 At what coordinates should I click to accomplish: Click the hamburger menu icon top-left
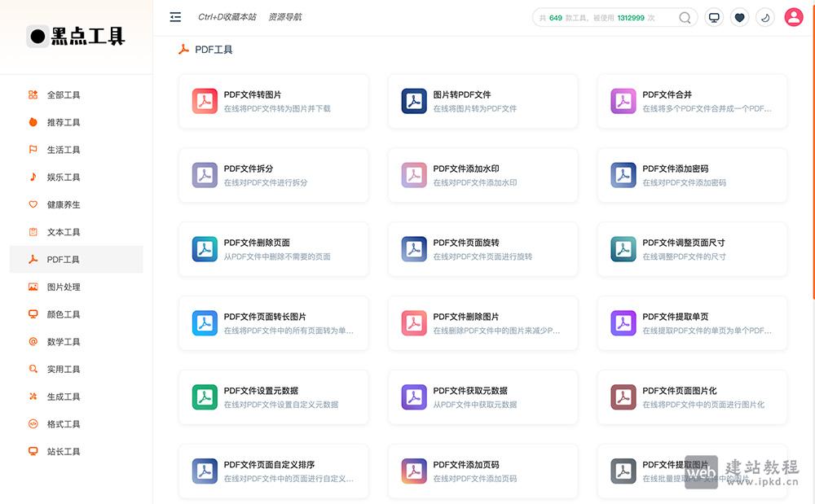pos(174,16)
